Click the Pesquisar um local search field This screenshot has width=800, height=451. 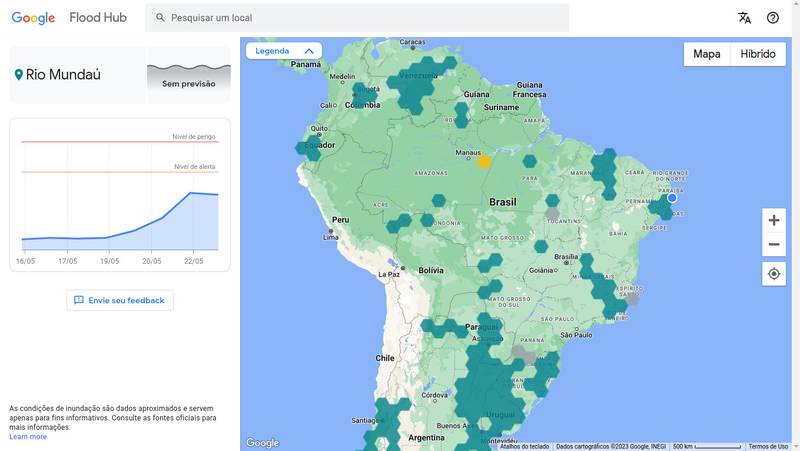[x=357, y=18]
